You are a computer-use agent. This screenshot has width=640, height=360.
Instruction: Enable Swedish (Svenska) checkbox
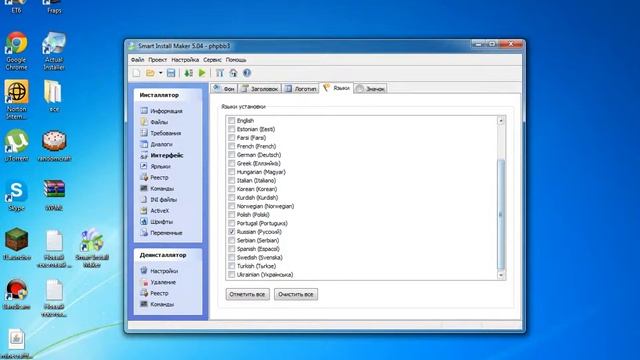click(x=231, y=258)
